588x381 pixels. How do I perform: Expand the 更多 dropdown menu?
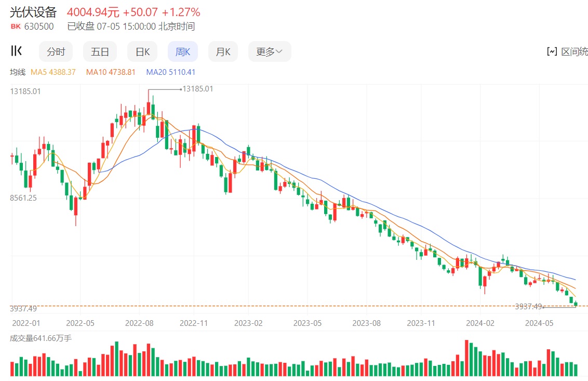coord(269,51)
